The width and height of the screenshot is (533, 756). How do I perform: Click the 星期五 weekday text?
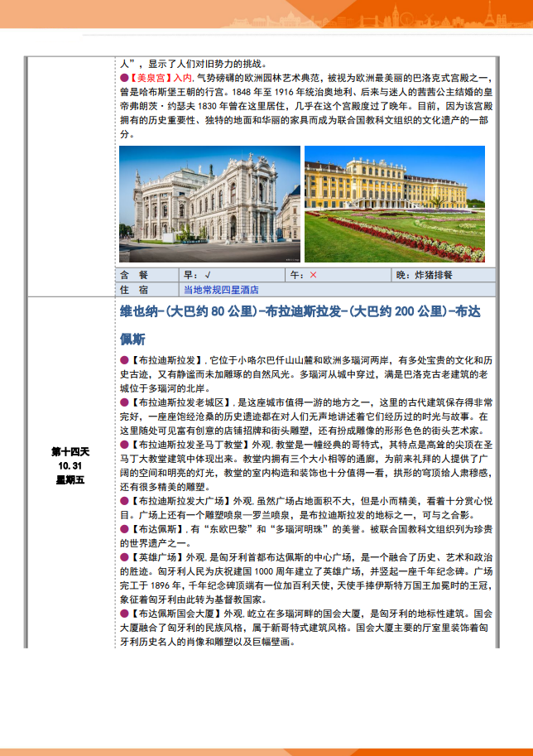pyautogui.click(x=70, y=479)
